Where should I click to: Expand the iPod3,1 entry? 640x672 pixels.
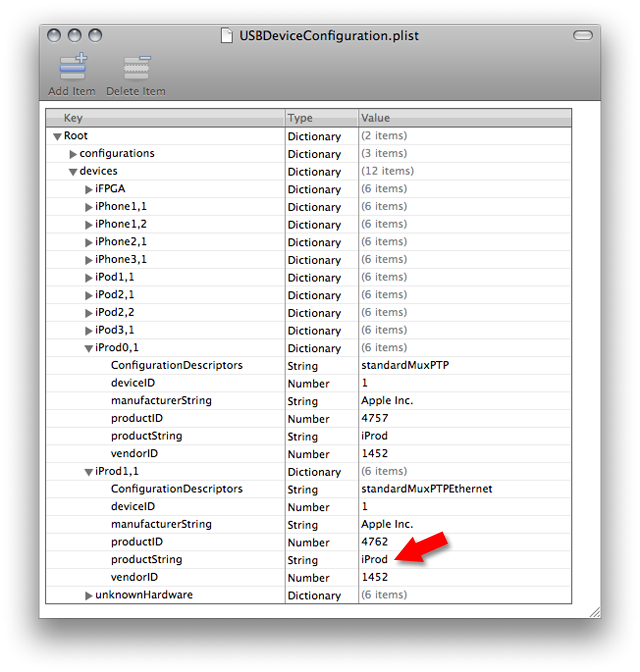point(89,330)
